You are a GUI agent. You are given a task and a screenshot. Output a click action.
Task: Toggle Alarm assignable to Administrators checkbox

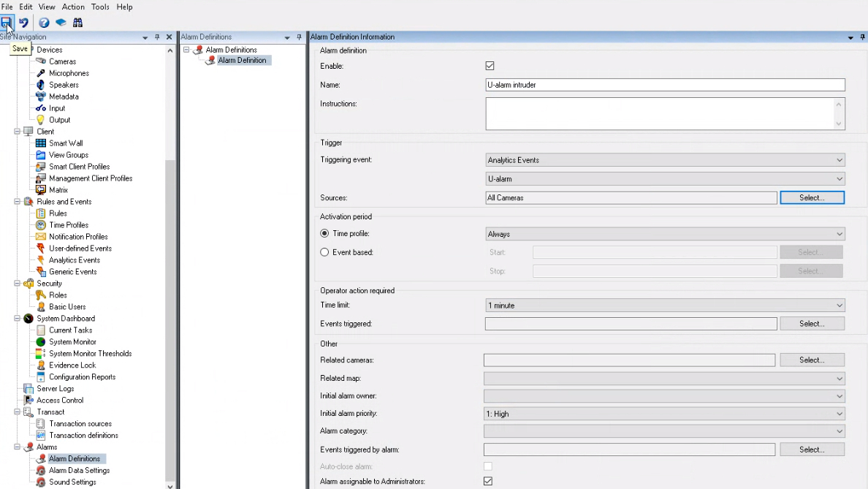point(488,481)
